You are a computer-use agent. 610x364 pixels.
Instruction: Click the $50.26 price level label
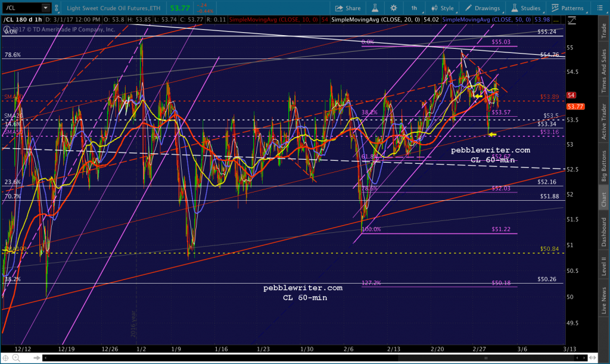tap(547, 279)
